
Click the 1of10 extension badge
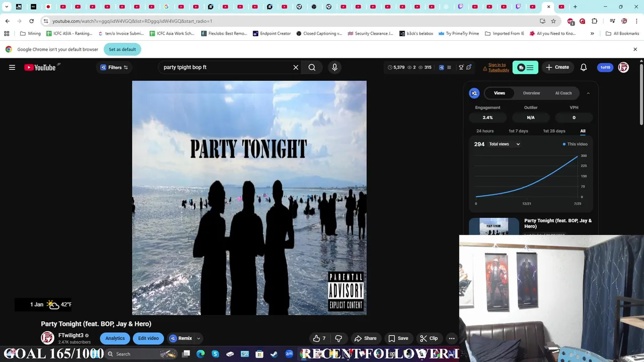[x=605, y=67]
